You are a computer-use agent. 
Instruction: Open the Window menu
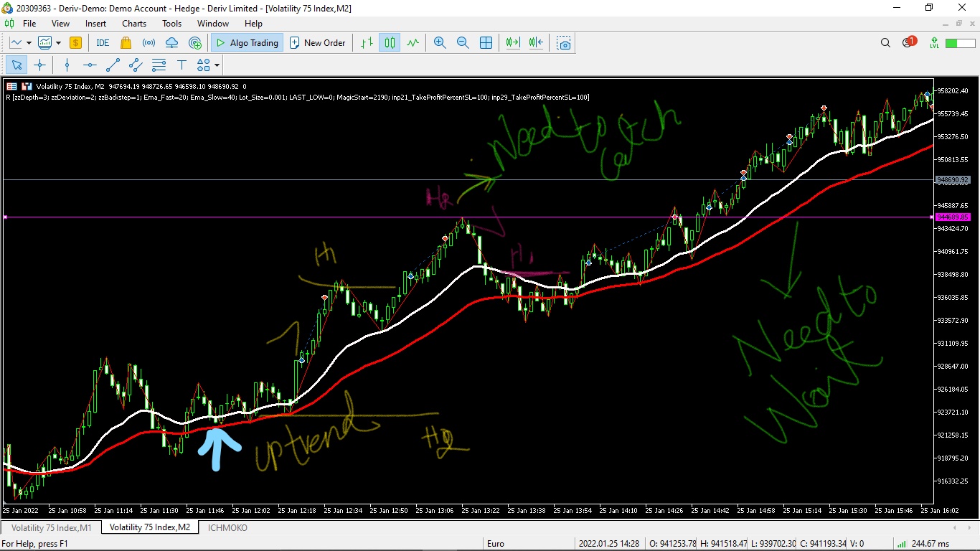point(213,24)
